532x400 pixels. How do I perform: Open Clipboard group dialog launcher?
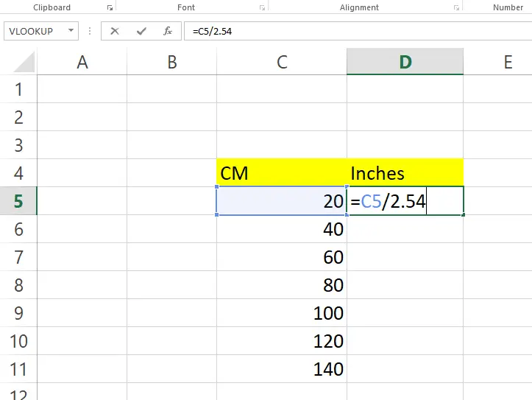(110, 7)
